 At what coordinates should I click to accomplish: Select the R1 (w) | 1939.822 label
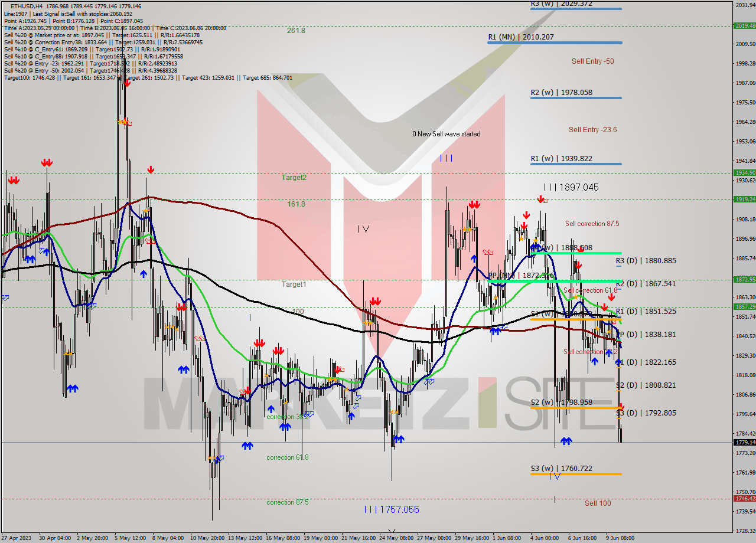pos(561,159)
